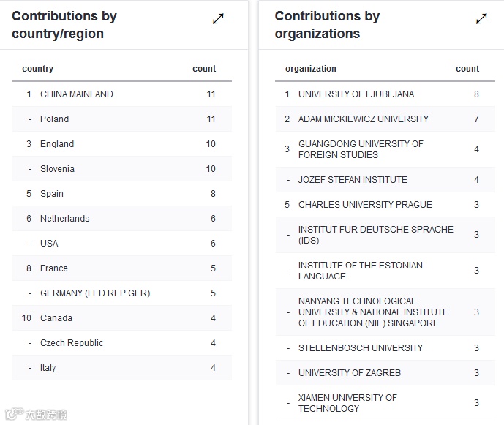Click the England country entry
This screenshot has width=504, height=425.
57,144
